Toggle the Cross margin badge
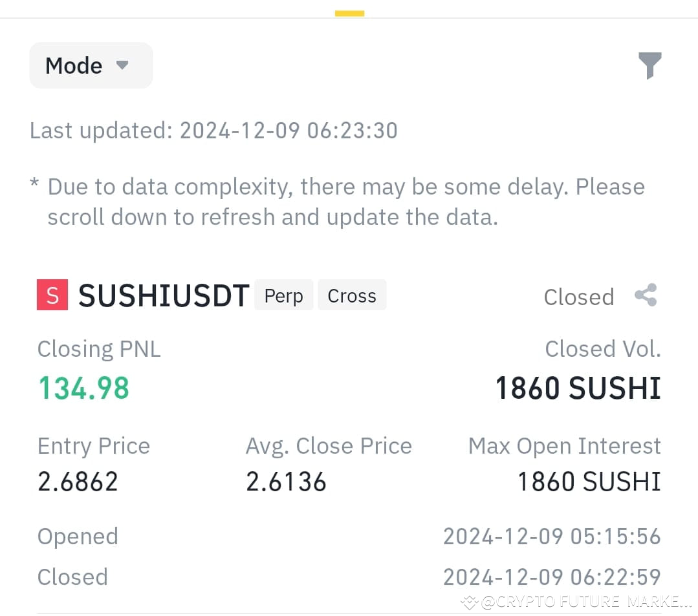The width and height of the screenshot is (698, 616). [x=352, y=295]
